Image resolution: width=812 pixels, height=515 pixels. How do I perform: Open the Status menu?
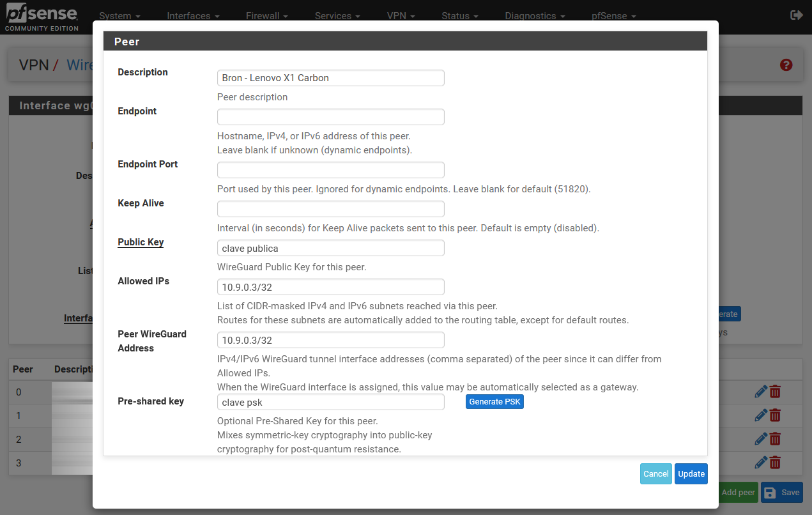pyautogui.click(x=459, y=16)
